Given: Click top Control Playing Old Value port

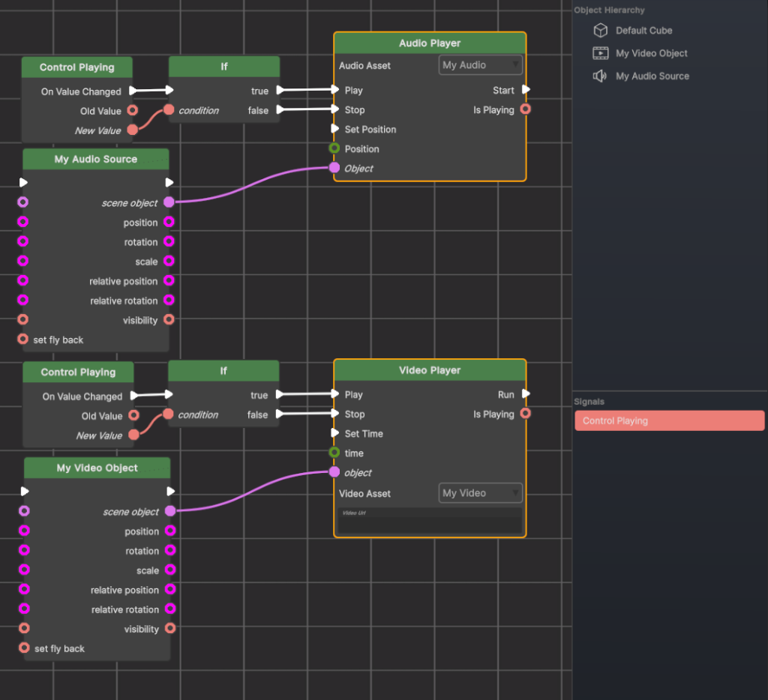Looking at the screenshot, I should 133,110.
